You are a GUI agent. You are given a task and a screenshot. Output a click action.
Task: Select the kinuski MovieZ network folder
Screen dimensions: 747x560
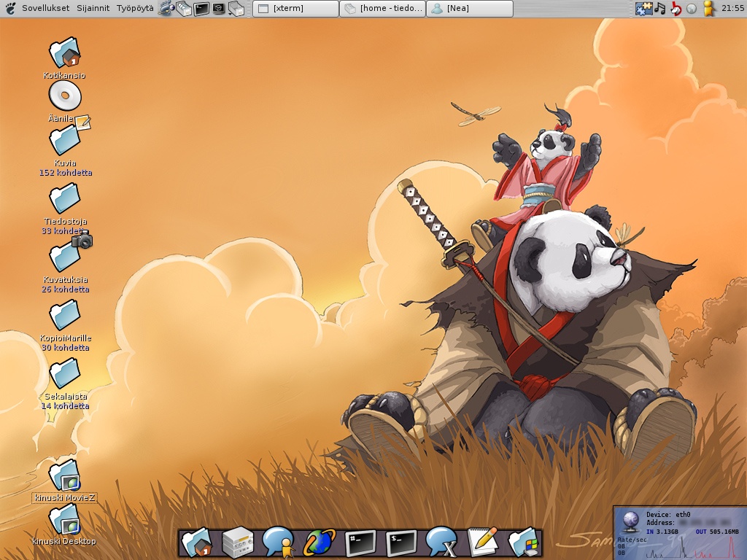(x=64, y=475)
